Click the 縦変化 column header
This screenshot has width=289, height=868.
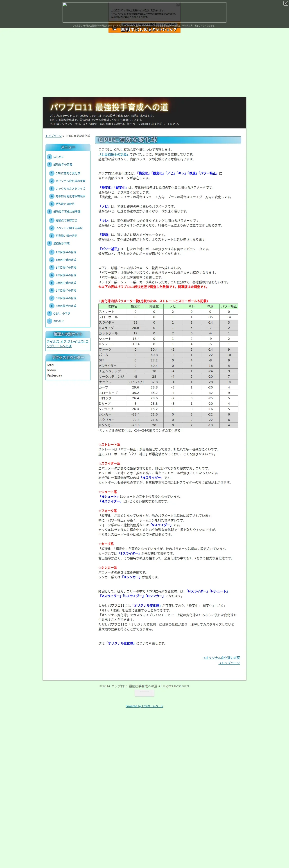click(x=154, y=306)
